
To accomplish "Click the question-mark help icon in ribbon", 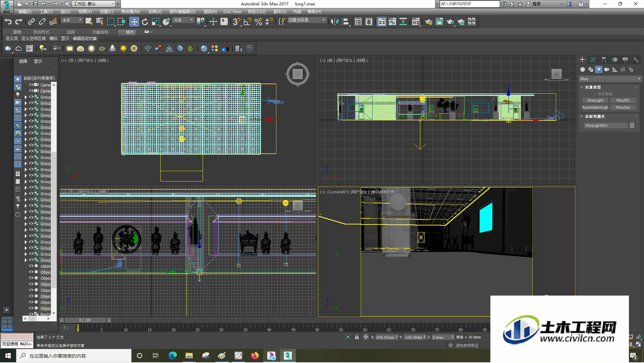I will pos(250,49).
